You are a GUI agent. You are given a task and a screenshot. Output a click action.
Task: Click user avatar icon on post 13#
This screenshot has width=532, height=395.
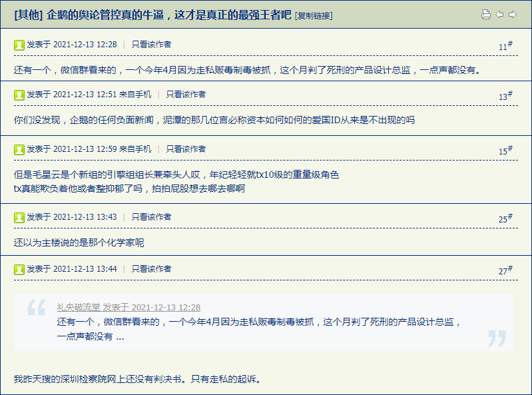(x=19, y=95)
